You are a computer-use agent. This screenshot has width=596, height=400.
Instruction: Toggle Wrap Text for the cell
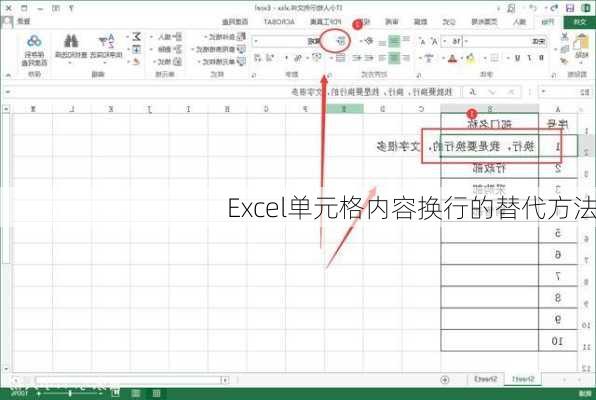[342, 40]
